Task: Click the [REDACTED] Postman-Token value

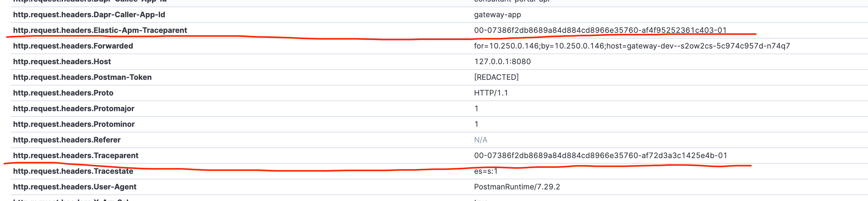Action: click(x=496, y=77)
